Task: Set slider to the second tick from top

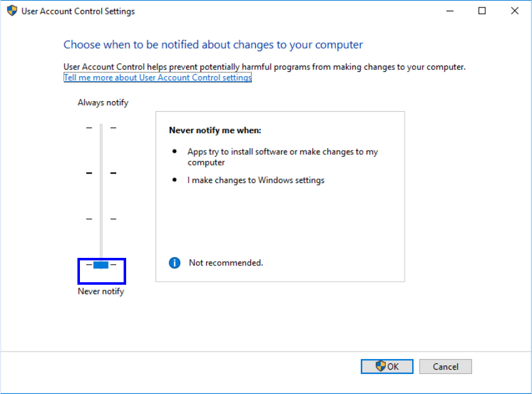Action: [101, 173]
